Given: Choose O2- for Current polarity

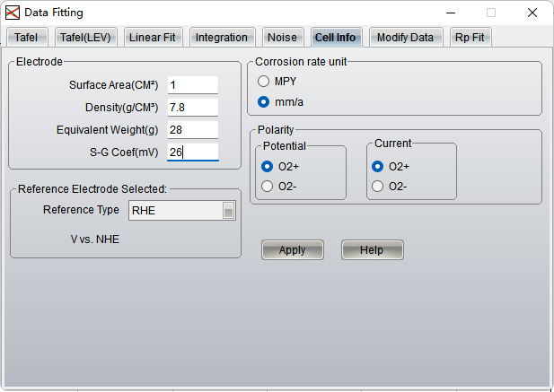Looking at the screenshot, I should 378,186.
